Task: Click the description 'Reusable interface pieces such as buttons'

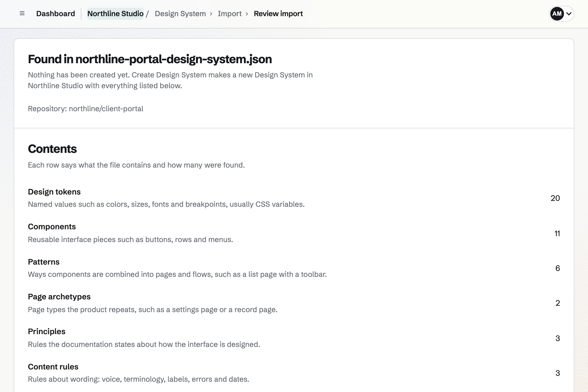Action: (131, 240)
